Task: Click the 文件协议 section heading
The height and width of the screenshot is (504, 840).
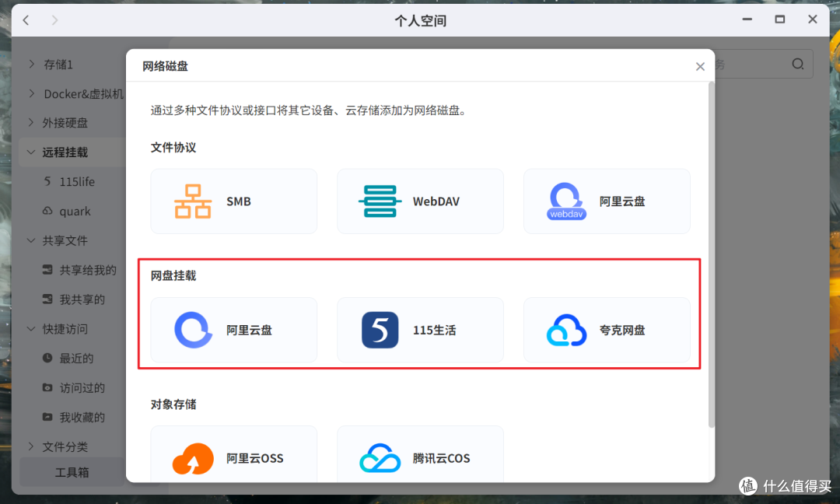Action: [x=173, y=148]
